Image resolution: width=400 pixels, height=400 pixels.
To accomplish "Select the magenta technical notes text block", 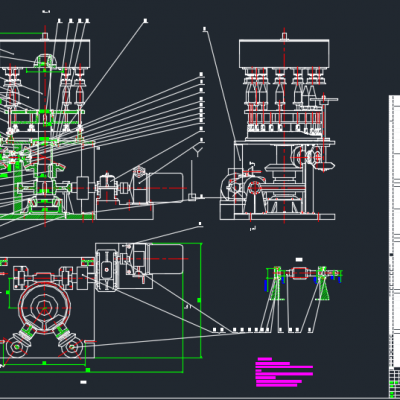I will pyautogui.click(x=284, y=372).
